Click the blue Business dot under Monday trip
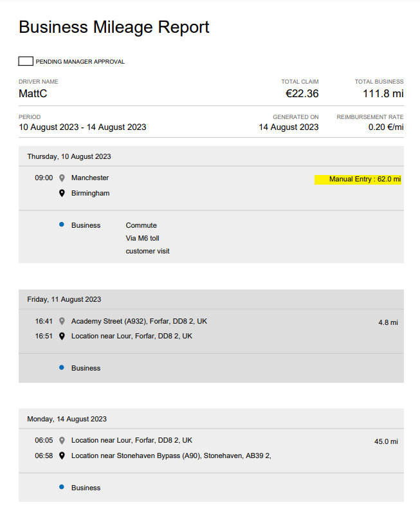This screenshot has height=525, width=420. click(x=62, y=487)
